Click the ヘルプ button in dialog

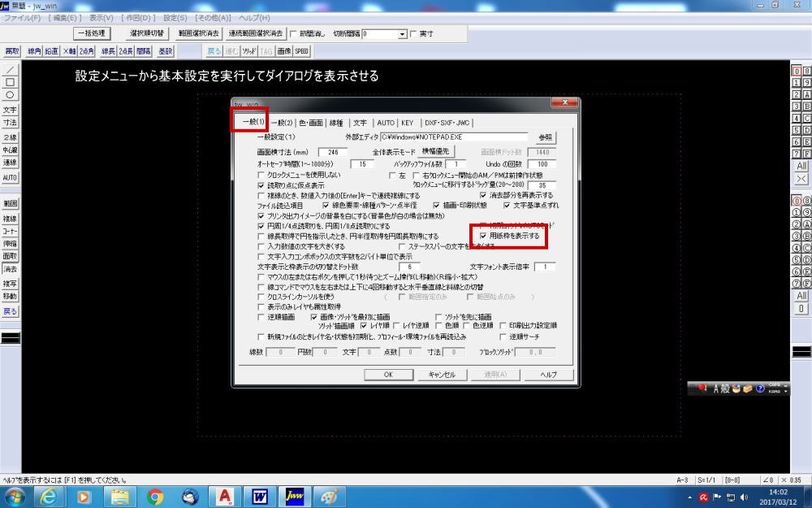coord(548,374)
